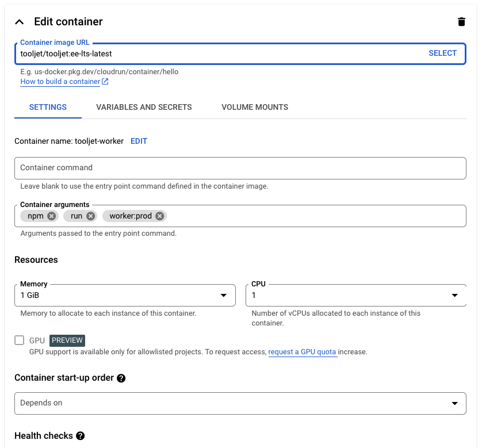Collapse the Edit container section
This screenshot has height=448, width=486.
click(x=20, y=22)
